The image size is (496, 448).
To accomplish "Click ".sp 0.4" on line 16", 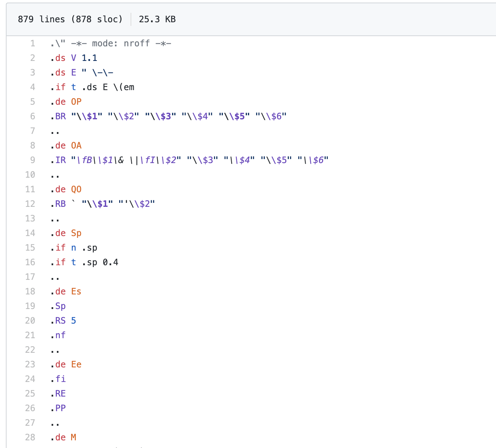I will 101,262.
